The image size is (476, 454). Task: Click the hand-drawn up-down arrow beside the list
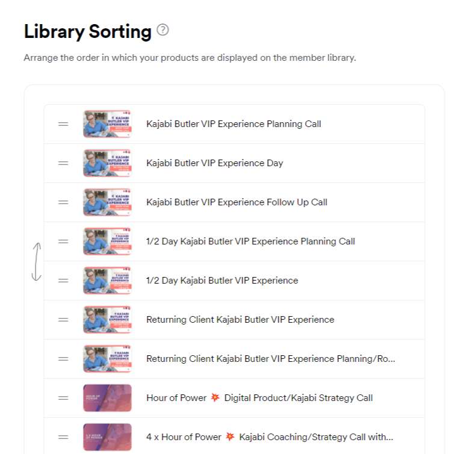pyautogui.click(x=37, y=261)
